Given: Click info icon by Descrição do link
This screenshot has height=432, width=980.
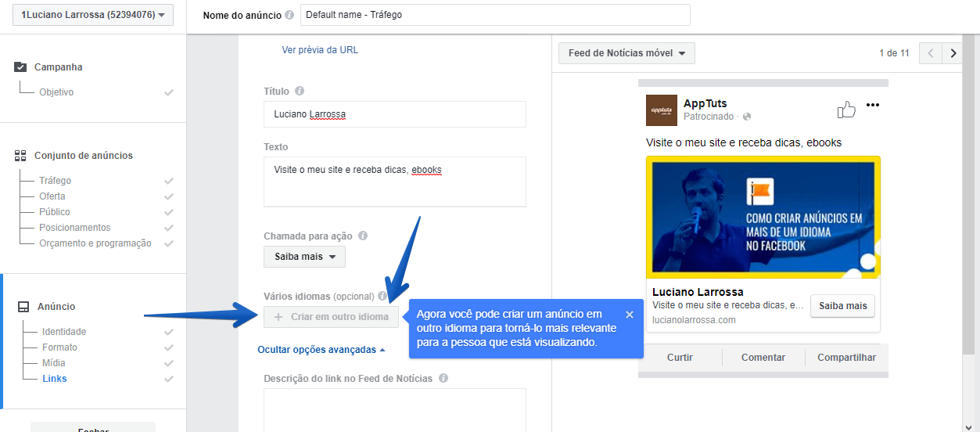Looking at the screenshot, I should (x=443, y=378).
